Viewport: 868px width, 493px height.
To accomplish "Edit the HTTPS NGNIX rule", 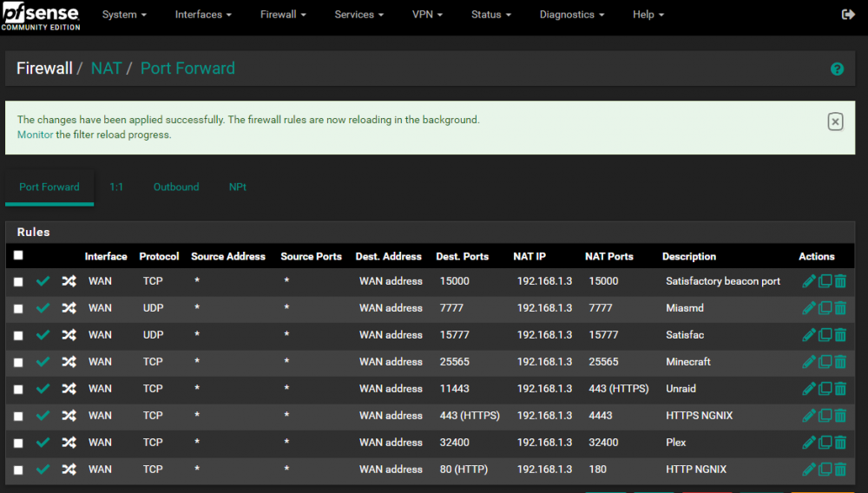I will (809, 416).
